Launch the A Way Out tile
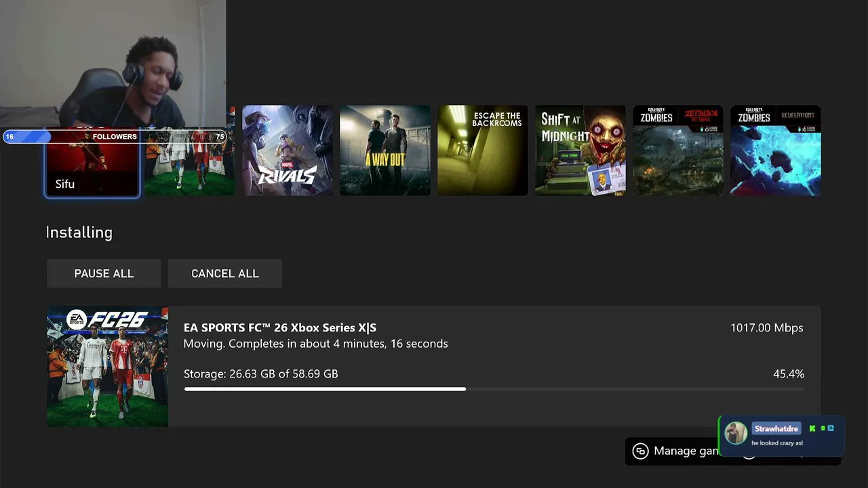868x488 pixels. point(385,150)
